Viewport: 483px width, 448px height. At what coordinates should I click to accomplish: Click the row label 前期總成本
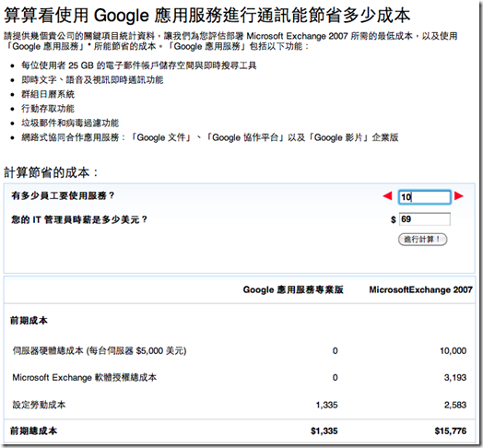pos(33,430)
